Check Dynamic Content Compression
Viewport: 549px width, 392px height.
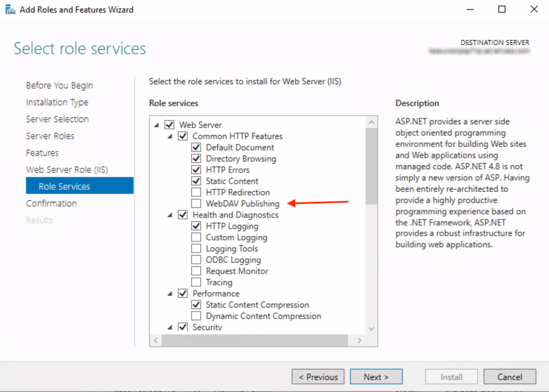pyautogui.click(x=196, y=316)
